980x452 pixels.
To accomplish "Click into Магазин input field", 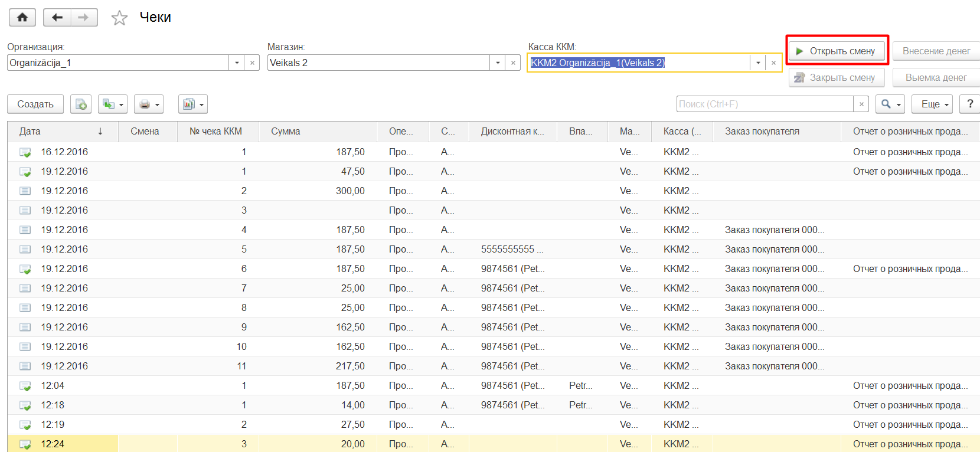I will click(378, 63).
